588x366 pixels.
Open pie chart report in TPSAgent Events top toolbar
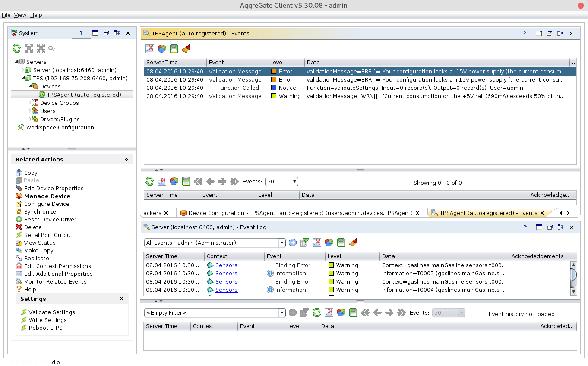coord(162,49)
